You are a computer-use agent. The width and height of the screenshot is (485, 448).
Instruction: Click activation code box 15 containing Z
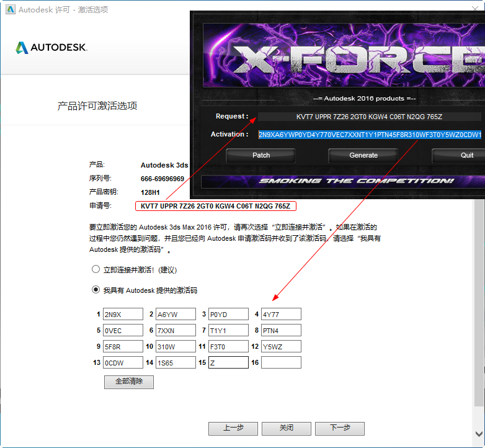click(x=228, y=362)
